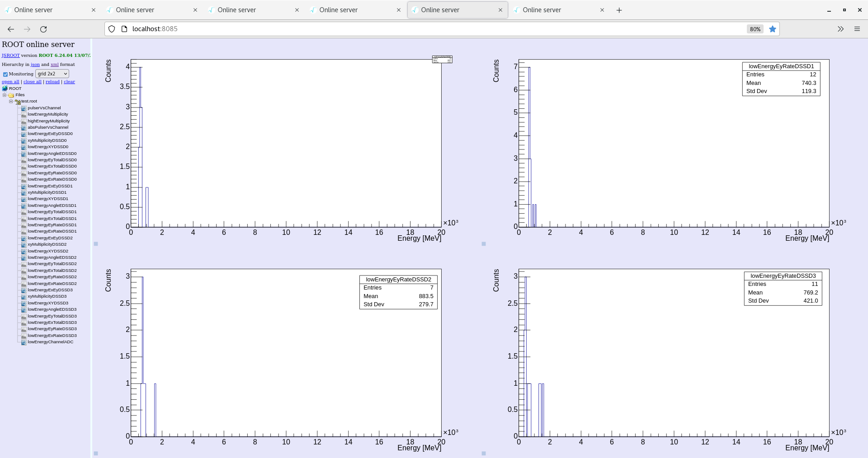Open the pulserVsChannel 2D histogram item
This screenshot has height=458, width=868.
click(x=44, y=107)
